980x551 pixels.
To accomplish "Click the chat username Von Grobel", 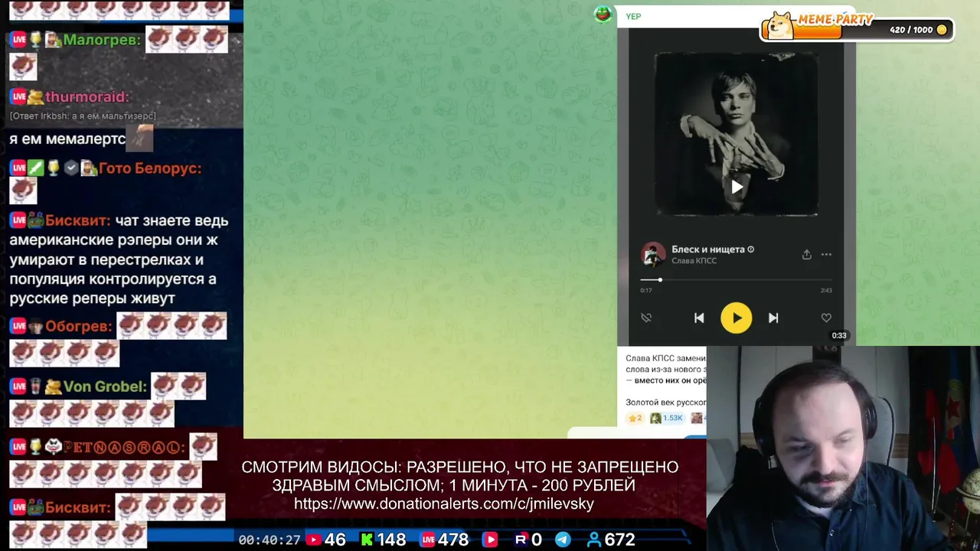I will [105, 386].
